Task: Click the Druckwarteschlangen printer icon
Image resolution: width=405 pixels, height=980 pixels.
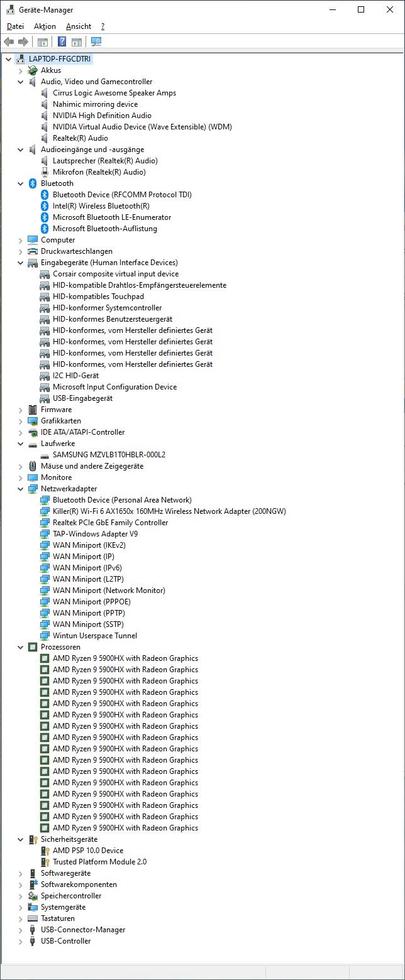Action: click(33, 251)
